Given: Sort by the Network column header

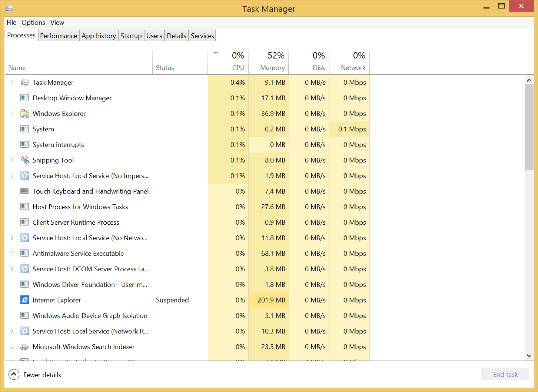Looking at the screenshot, I should [349, 62].
